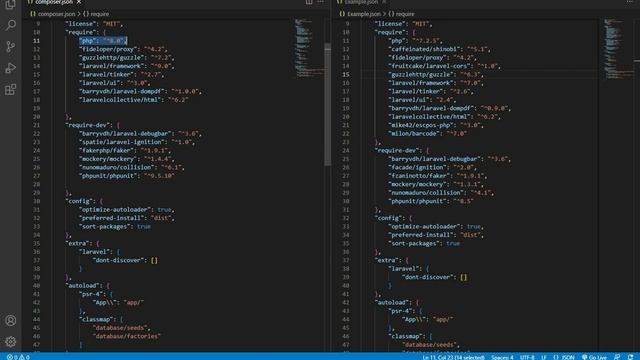The image size is (640, 360).
Task: Click "dont-discover" line in composer.json
Action: pyautogui.click(x=125, y=260)
